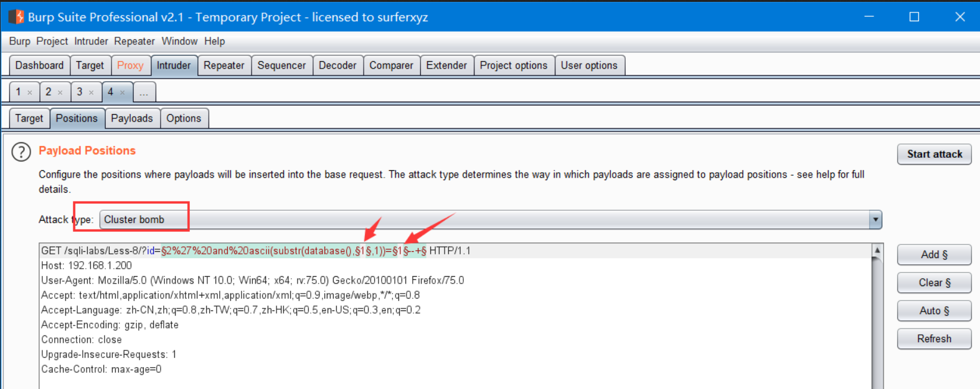
Task: Switch to the Comparer tab
Action: click(x=391, y=65)
